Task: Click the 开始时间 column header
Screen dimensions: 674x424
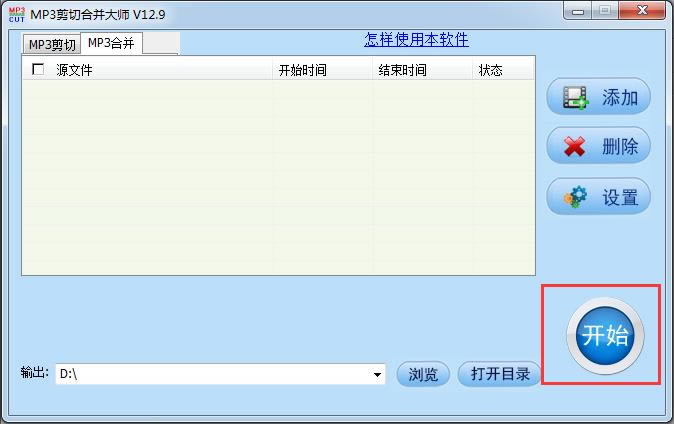Action: click(322, 70)
